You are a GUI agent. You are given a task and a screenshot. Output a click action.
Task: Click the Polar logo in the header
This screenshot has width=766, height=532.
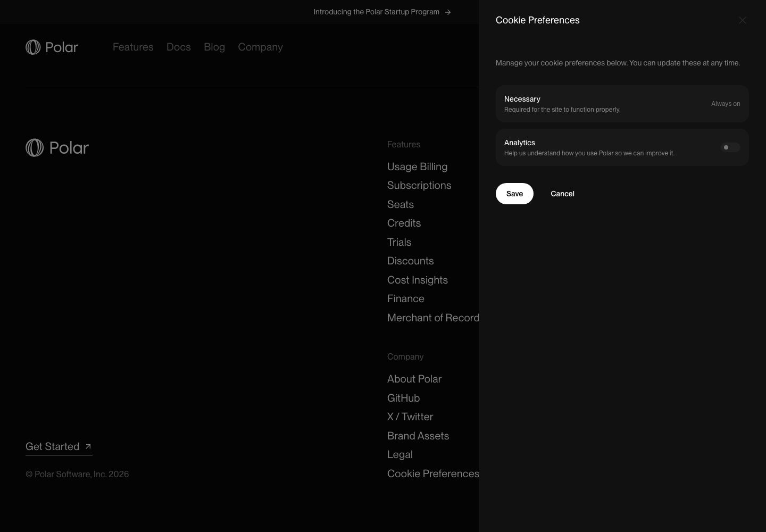click(52, 47)
